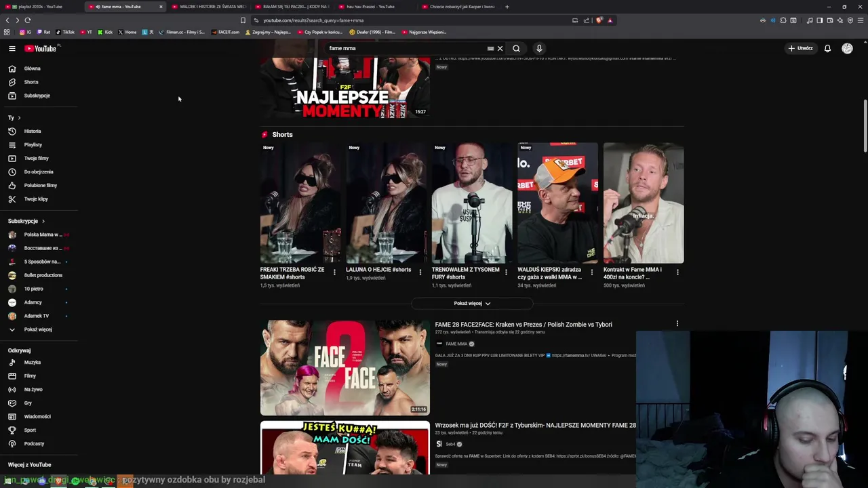
Task: Open options for FREAKI TRZEBA ROBIĆ short
Action: pos(334,272)
